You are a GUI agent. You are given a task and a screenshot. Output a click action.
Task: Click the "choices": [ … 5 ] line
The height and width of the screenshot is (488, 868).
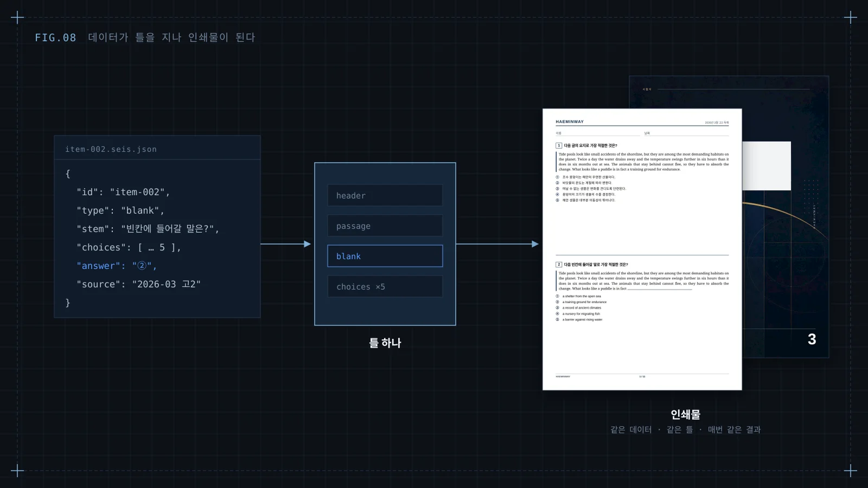click(129, 247)
